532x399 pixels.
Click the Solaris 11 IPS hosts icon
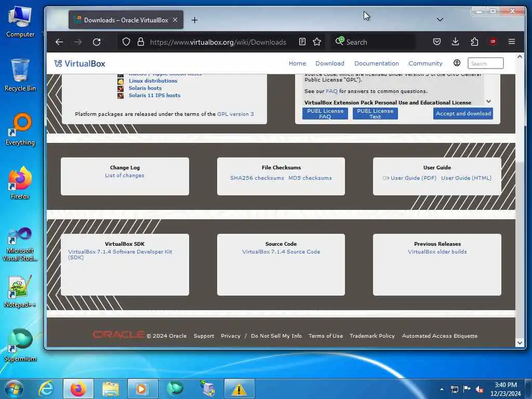121,96
